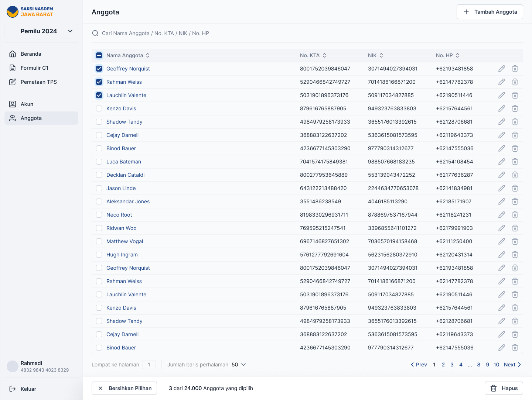Focus the member search field
The image size is (532, 400).
pos(307,33)
